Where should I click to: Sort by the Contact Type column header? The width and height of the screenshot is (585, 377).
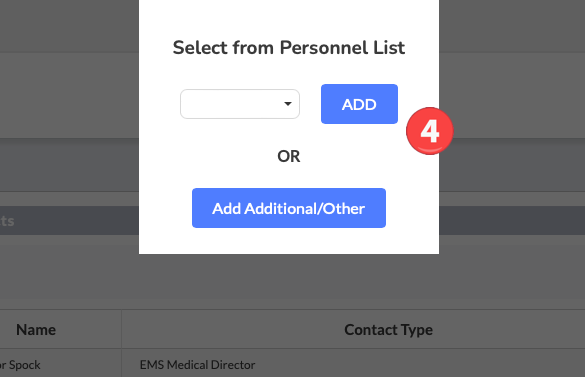click(x=388, y=330)
